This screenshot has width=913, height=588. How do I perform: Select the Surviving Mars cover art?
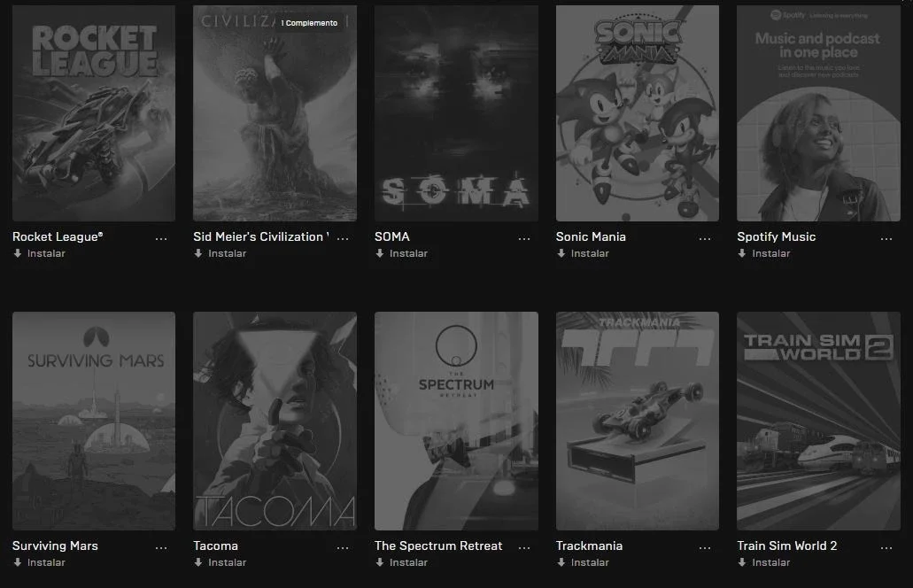coord(94,421)
